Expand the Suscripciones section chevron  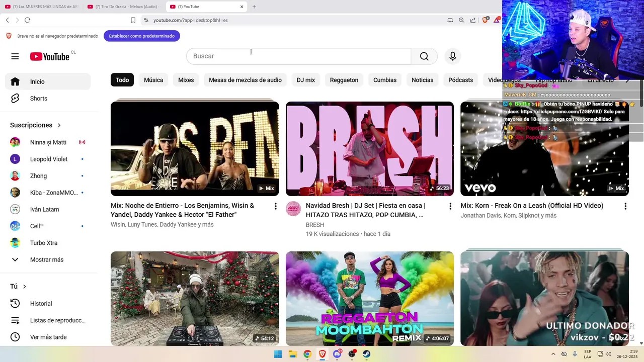pos(59,125)
